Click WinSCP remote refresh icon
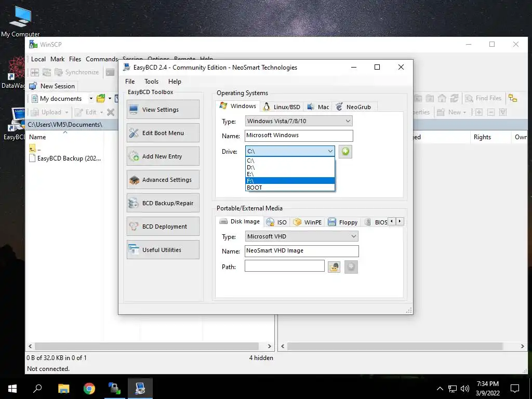This screenshot has width=532, height=399. [454, 98]
